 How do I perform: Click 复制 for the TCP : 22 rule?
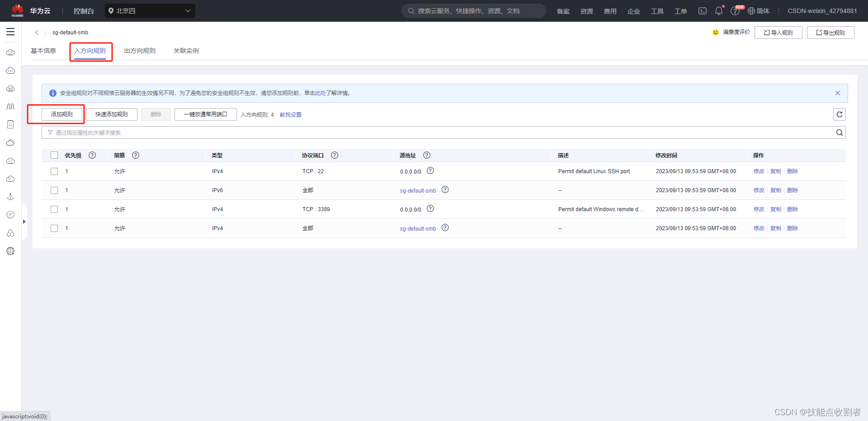click(x=776, y=171)
